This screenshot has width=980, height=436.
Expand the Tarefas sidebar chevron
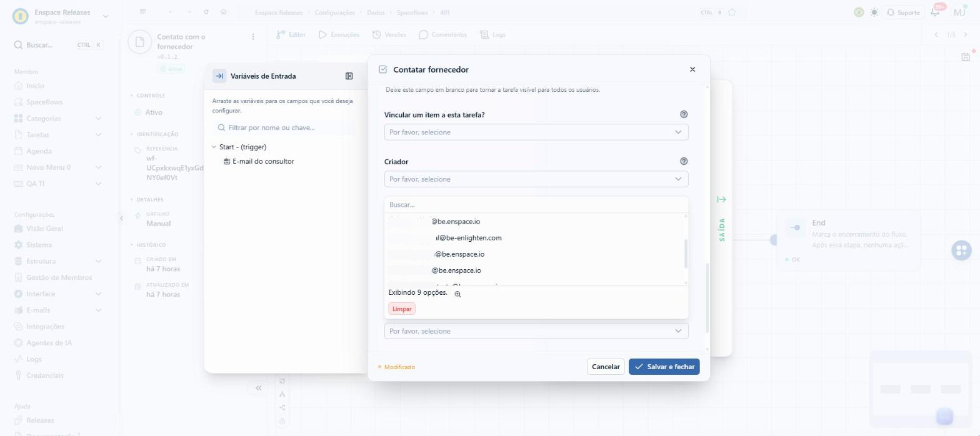pos(98,134)
